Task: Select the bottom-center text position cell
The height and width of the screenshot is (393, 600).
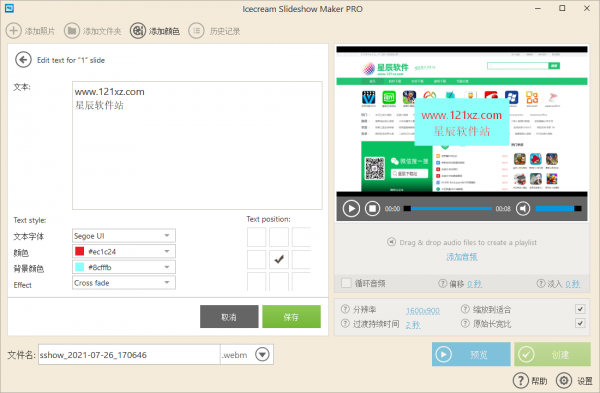Action: pos(279,282)
